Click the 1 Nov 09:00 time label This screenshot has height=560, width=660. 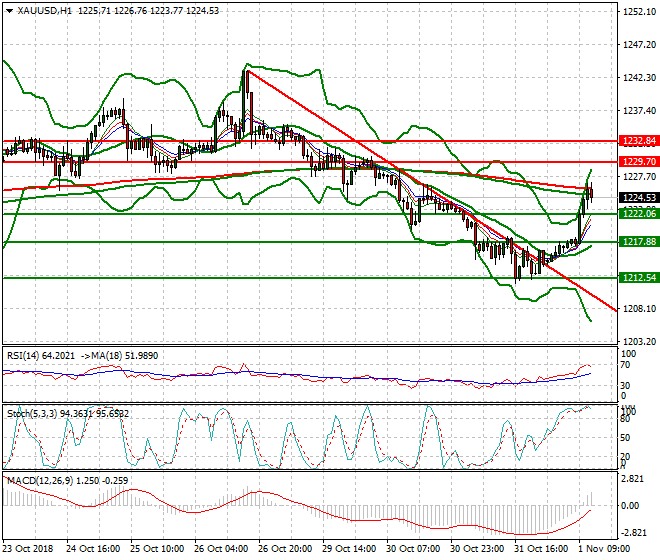(x=604, y=549)
